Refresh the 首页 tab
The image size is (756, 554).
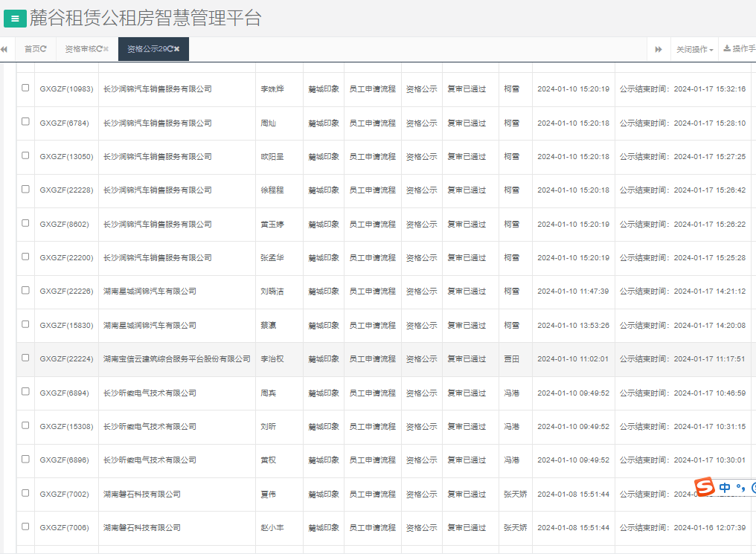tap(44, 49)
